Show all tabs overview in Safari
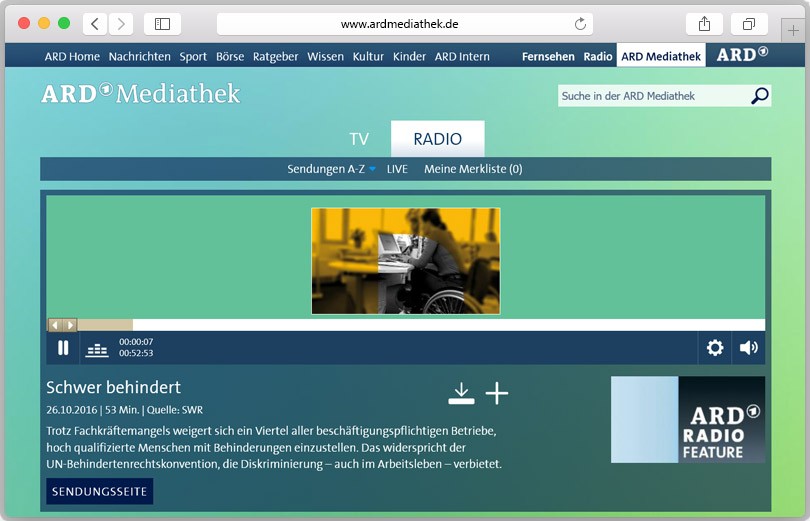Screen dimensions: 810x521 [x=749, y=24]
